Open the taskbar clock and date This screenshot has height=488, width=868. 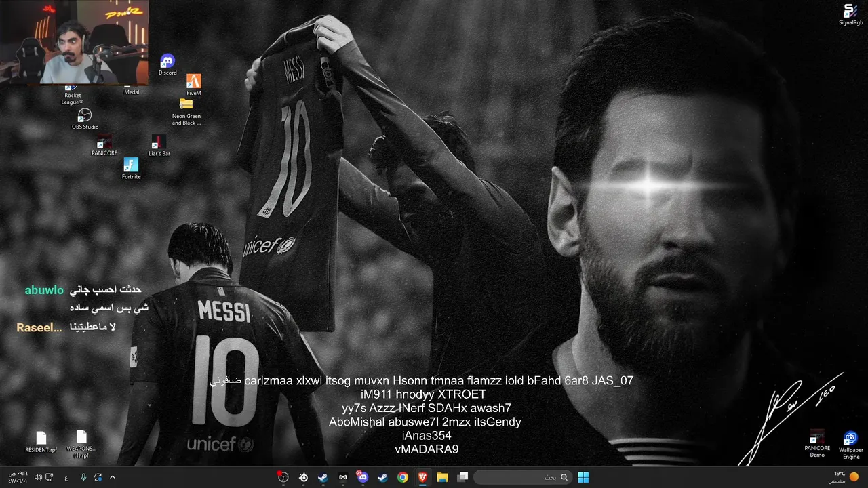click(18, 477)
